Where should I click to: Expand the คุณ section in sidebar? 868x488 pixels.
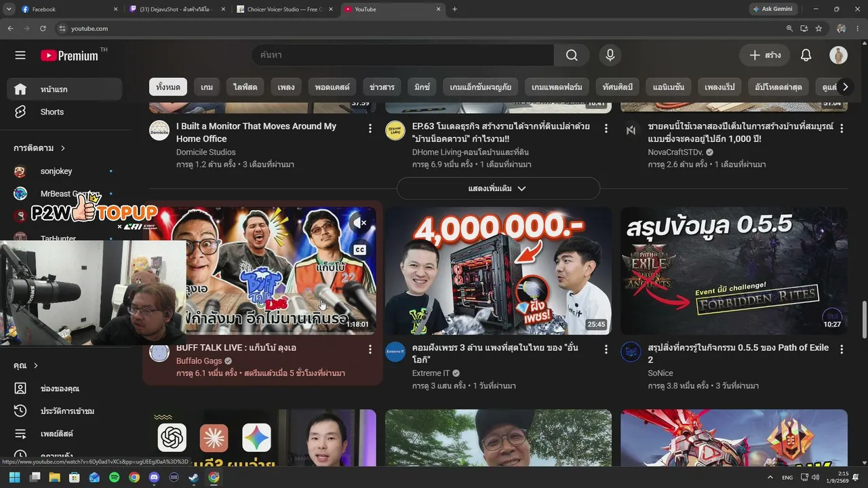[26, 365]
